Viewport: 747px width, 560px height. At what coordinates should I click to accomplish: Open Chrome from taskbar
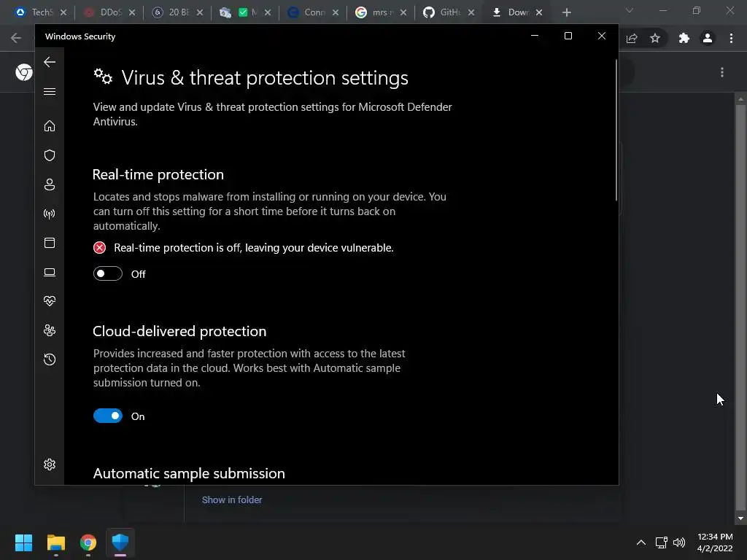click(88, 542)
